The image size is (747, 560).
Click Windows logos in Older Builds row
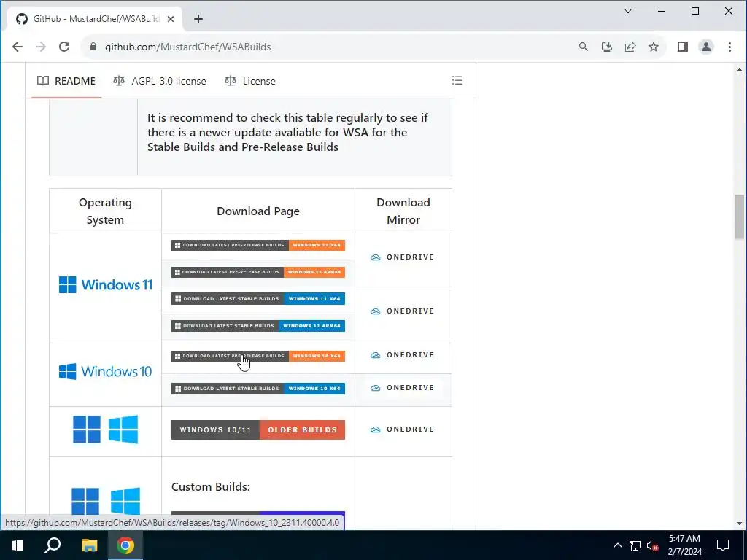(x=105, y=429)
